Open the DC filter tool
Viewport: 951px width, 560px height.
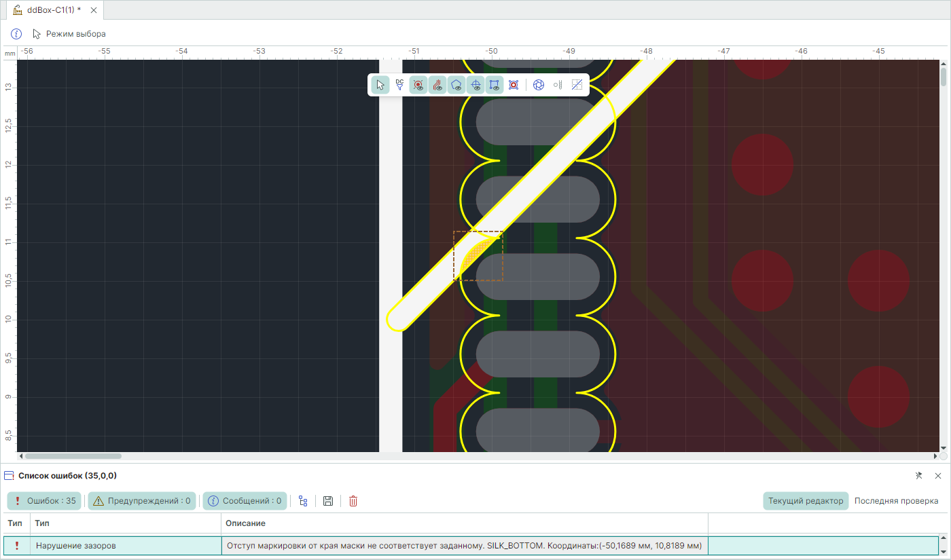[399, 85]
